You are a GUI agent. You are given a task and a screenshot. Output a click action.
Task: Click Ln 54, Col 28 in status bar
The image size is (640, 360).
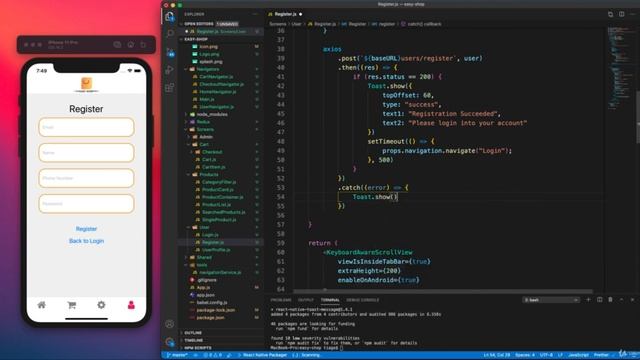click(496, 355)
